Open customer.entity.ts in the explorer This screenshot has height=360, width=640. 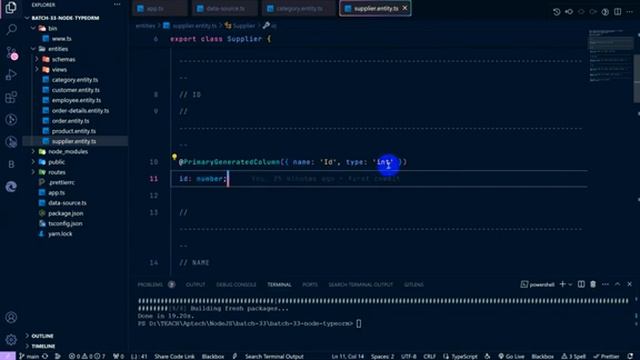pos(76,90)
